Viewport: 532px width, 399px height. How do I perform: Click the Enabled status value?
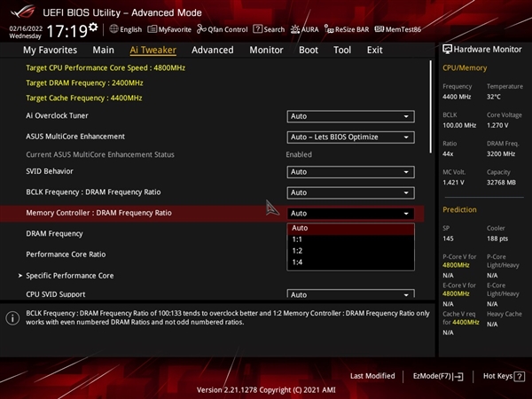299,154
